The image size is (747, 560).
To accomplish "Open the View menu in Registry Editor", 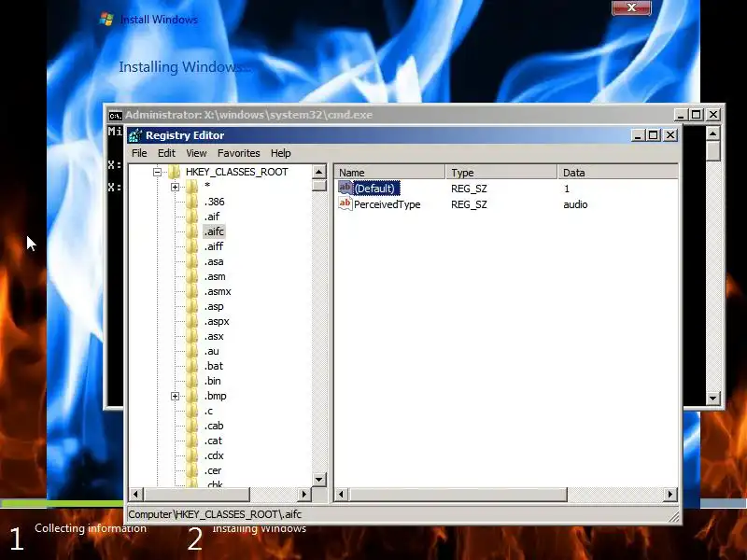I will 196,153.
